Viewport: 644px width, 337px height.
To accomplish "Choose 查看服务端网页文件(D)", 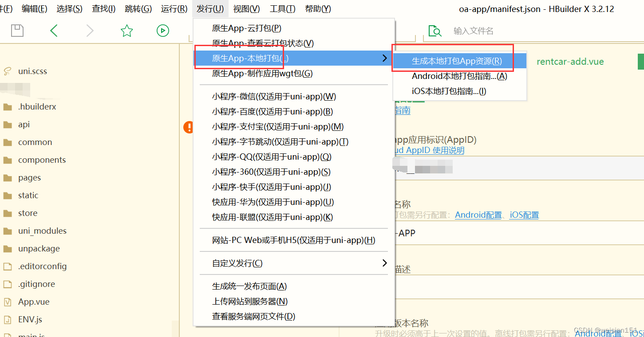I will (294, 317).
